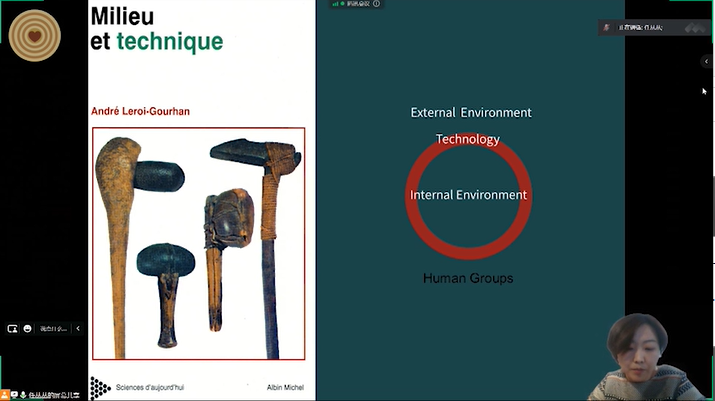Click the 'Human Groups' label on slide

click(468, 278)
